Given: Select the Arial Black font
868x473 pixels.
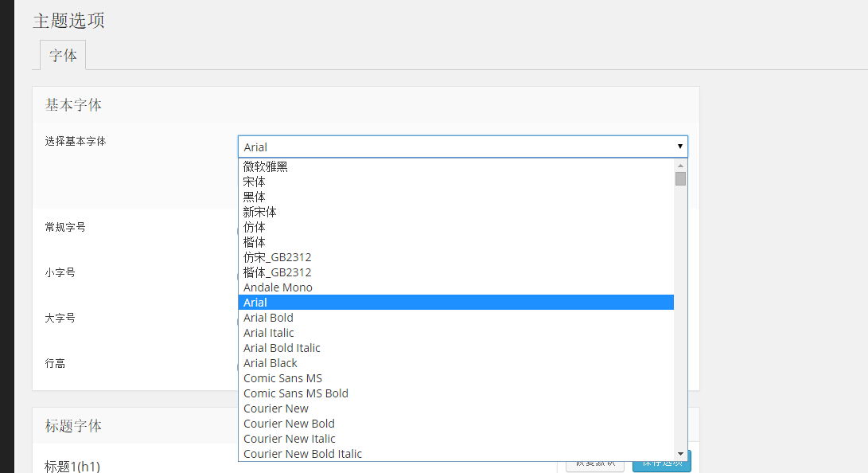Looking at the screenshot, I should pos(271,363).
